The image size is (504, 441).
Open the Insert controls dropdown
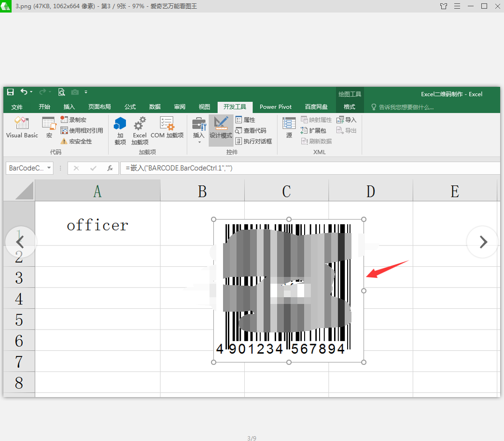point(199,130)
